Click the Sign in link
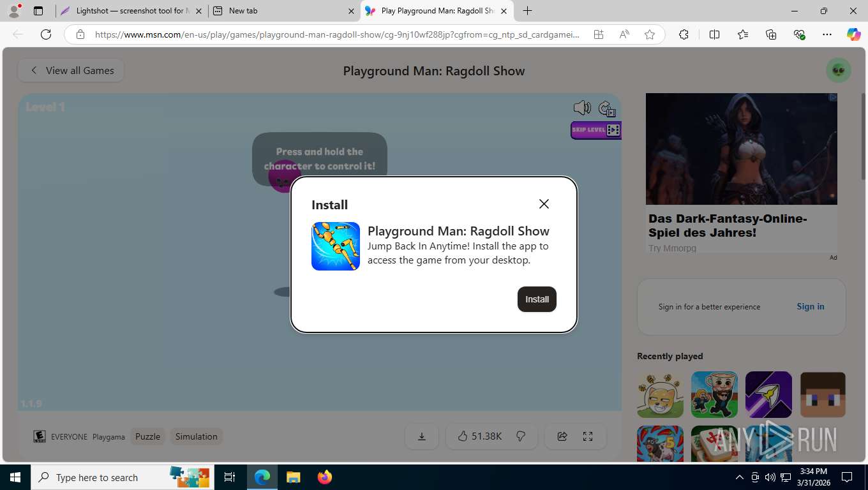 coord(811,306)
